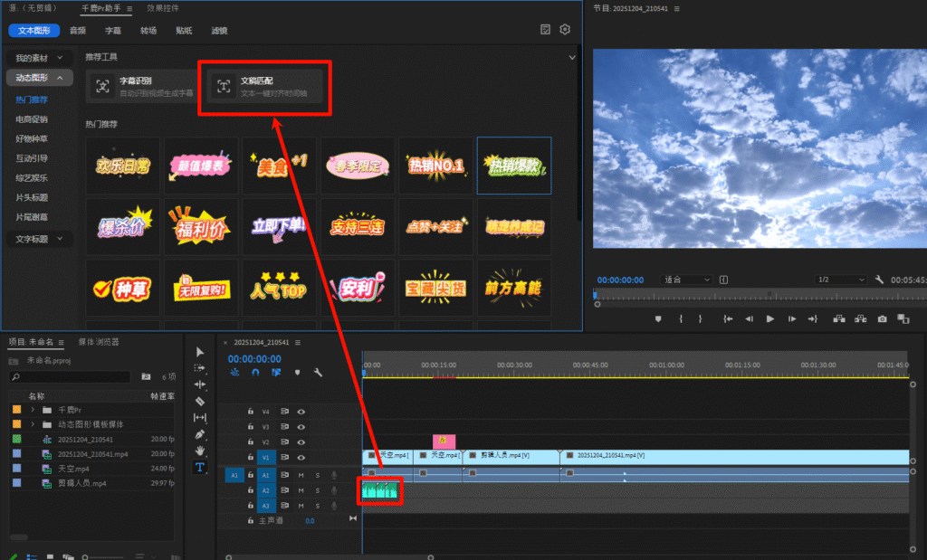Select the 热销NO.1 text template thumbnail
The width and height of the screenshot is (927, 560).
(435, 166)
